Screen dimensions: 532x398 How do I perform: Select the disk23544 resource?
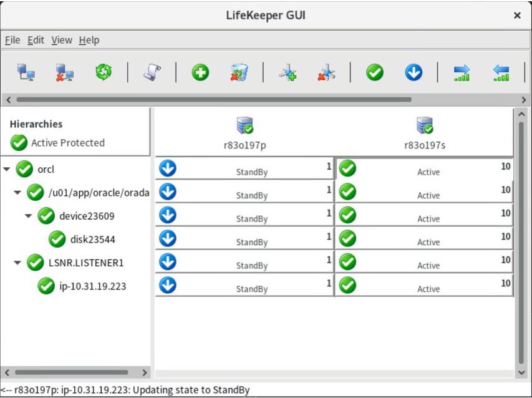[x=93, y=240]
